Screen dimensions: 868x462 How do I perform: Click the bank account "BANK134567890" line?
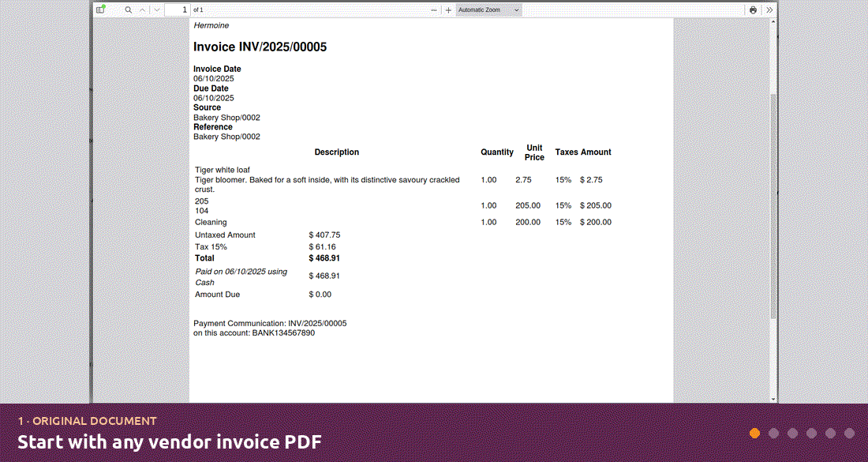coord(254,333)
